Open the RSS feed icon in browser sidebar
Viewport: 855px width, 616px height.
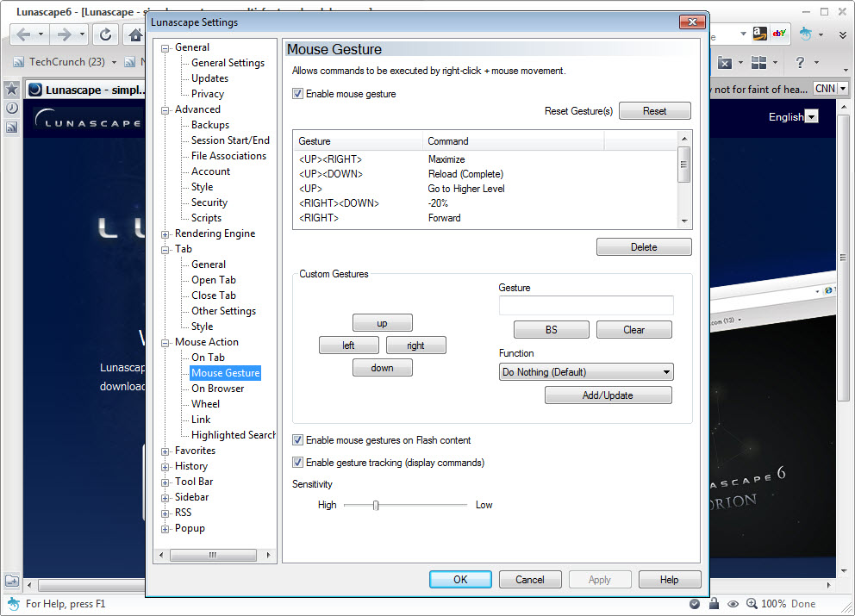[12, 128]
